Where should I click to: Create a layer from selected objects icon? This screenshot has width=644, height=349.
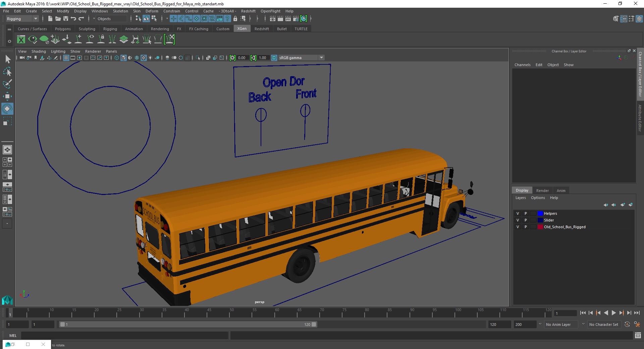631,205
